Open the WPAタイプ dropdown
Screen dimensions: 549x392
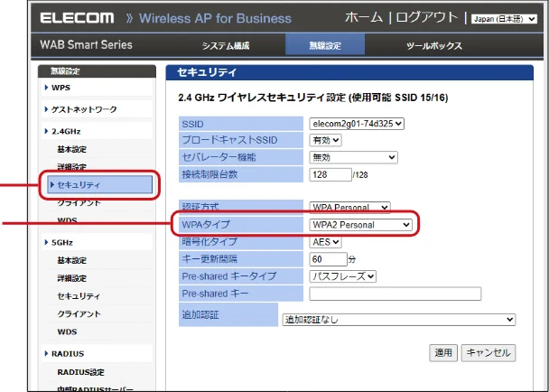(360, 225)
